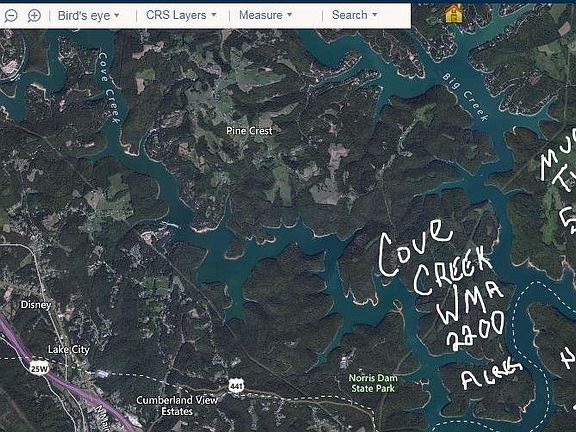Image resolution: width=576 pixels, height=432 pixels.
Task: Choose the Search menu label
Action: click(x=349, y=15)
